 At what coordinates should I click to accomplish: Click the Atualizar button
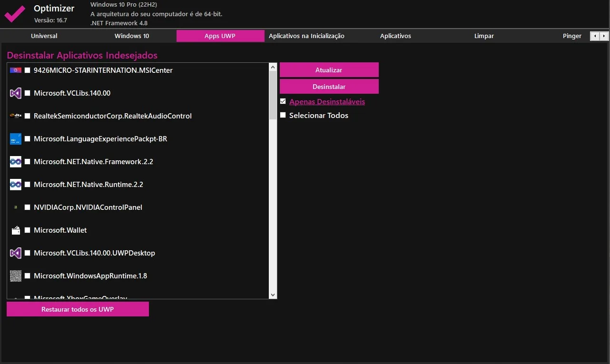[x=329, y=70]
